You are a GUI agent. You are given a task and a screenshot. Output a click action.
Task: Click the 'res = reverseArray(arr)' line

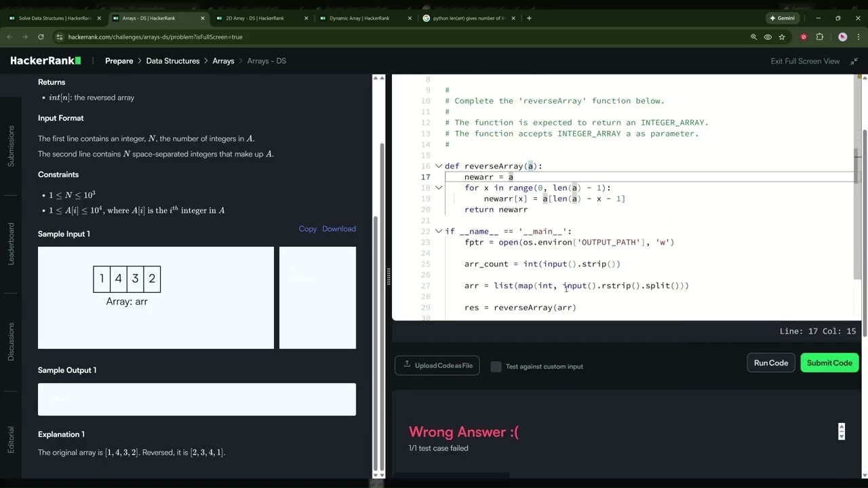tap(520, 307)
